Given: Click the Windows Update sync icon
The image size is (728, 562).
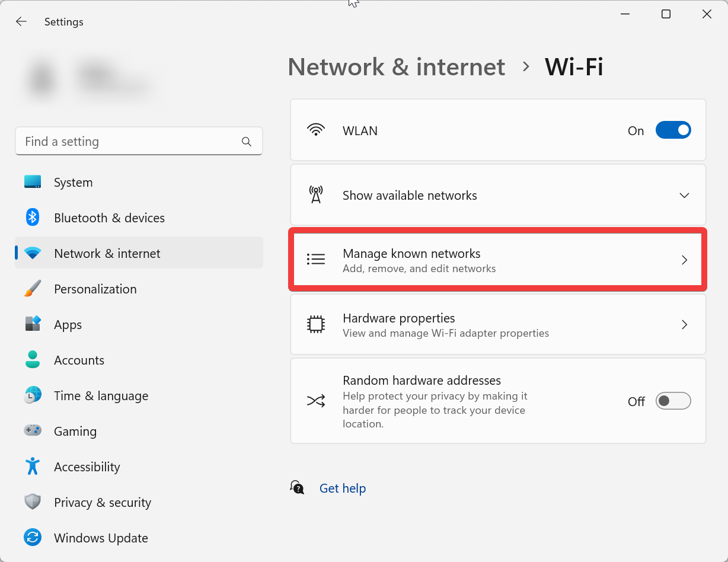Looking at the screenshot, I should coord(33,538).
